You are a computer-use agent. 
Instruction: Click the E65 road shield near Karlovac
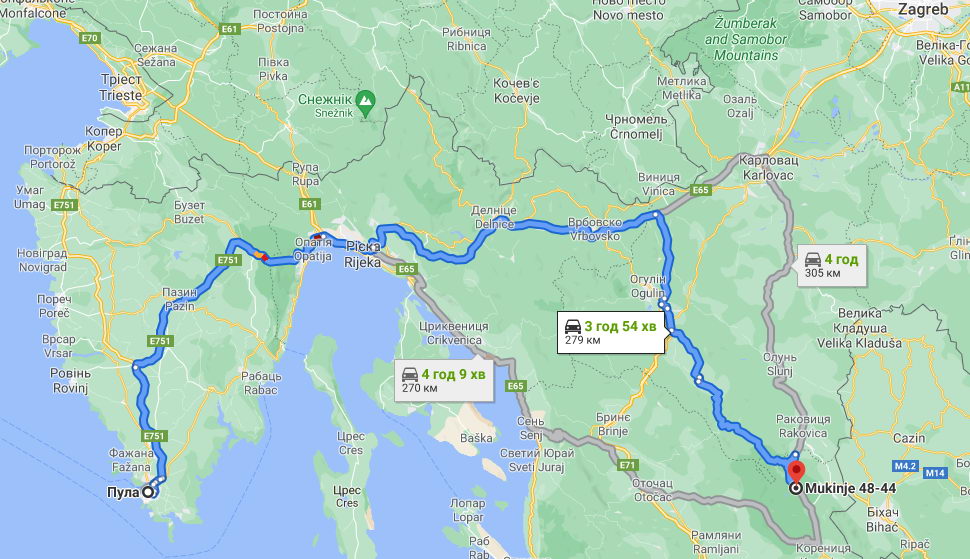coord(700,190)
